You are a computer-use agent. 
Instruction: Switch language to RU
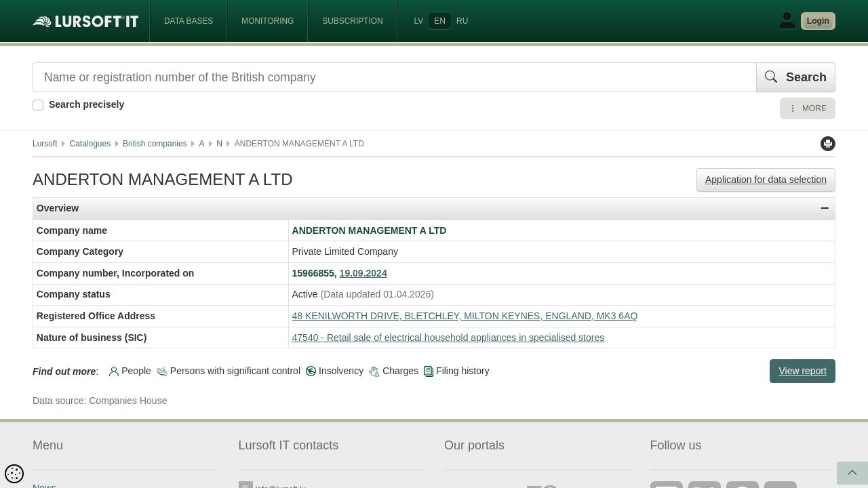pyautogui.click(x=462, y=21)
